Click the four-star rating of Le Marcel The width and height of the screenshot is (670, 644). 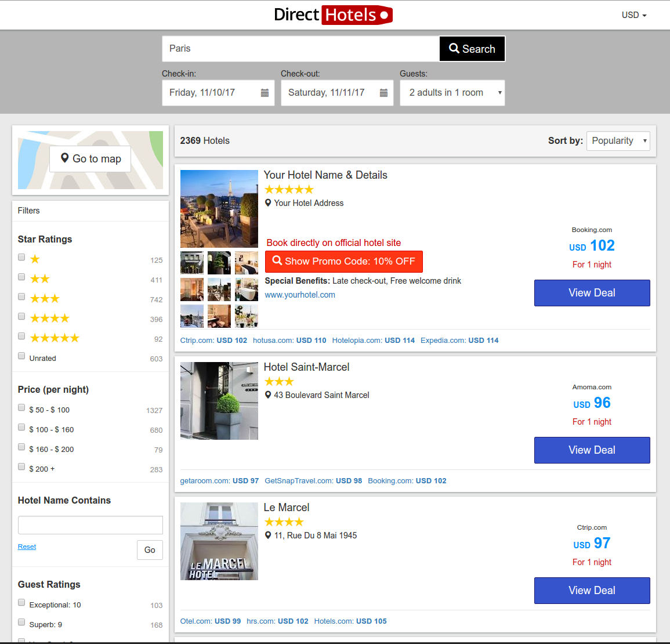284,522
